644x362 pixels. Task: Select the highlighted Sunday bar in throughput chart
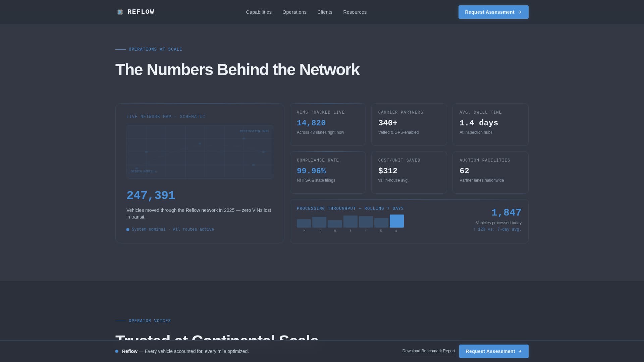pyautogui.click(x=396, y=221)
